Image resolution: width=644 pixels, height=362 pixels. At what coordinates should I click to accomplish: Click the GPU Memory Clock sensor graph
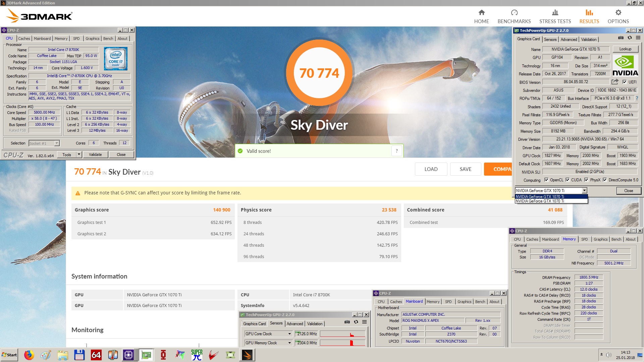tap(342, 343)
